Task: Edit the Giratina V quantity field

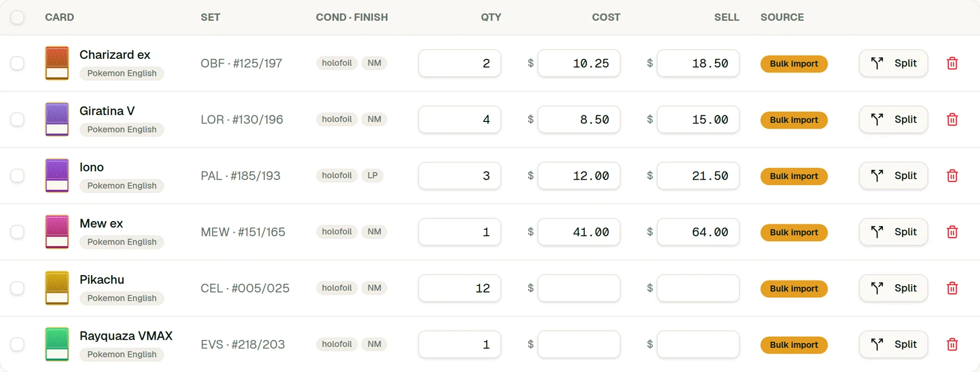Action: [460, 119]
